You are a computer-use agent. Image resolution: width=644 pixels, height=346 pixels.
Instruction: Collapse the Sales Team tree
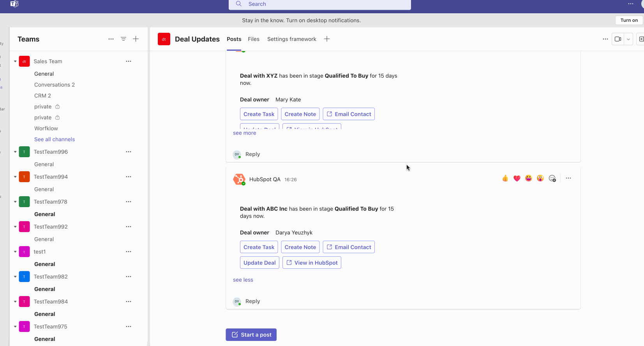[15, 61]
